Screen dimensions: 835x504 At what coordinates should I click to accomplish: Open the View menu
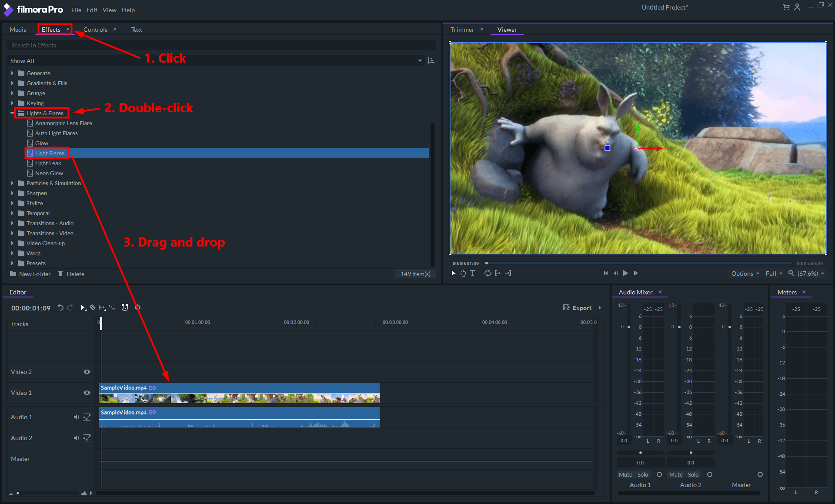109,10
